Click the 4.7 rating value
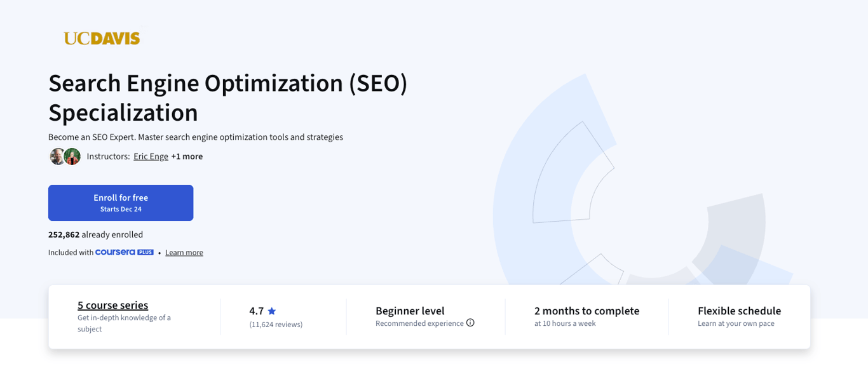Viewport: 868px width, 369px height. coord(256,311)
